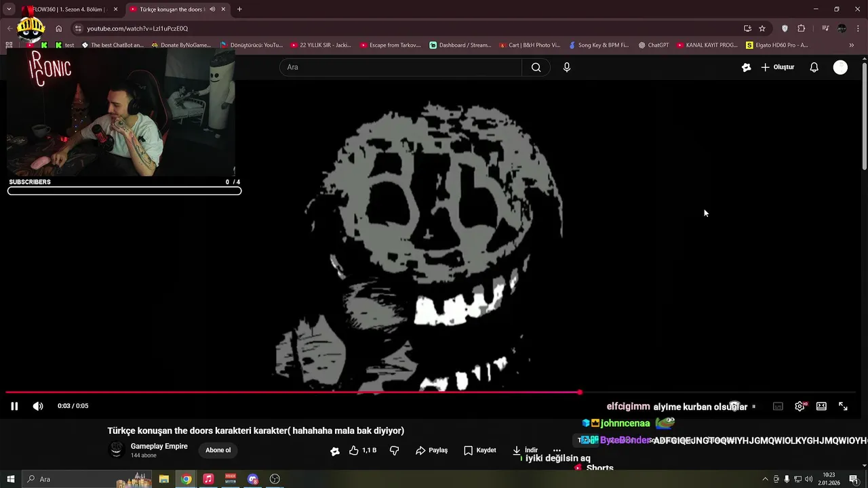868x488 pixels.
Task: Open the player settings gear
Action: coord(800,406)
